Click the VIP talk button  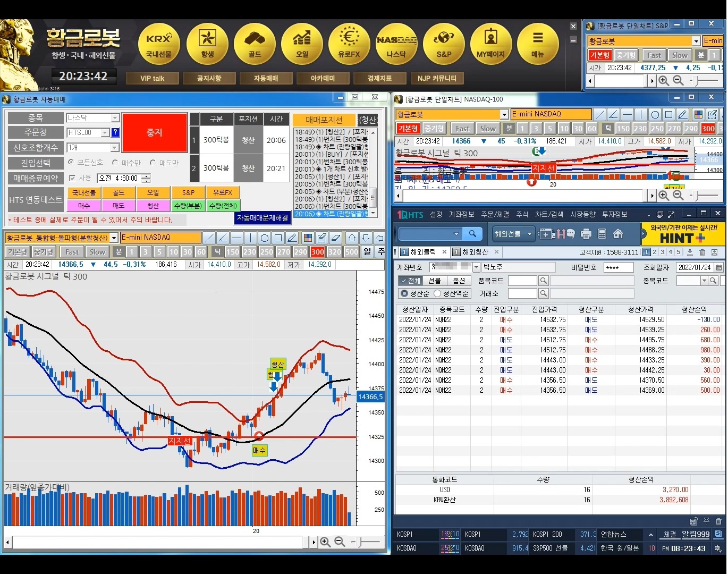[x=153, y=79]
